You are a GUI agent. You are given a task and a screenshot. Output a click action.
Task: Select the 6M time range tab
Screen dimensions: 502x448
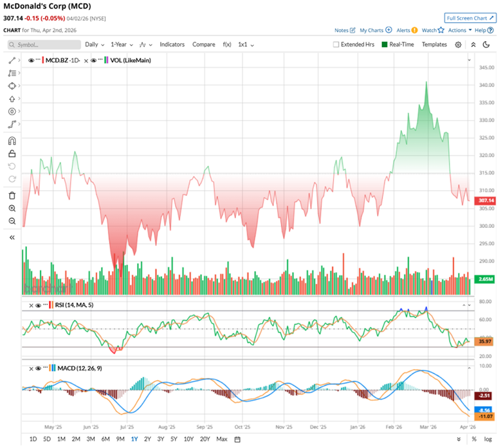[x=105, y=439]
